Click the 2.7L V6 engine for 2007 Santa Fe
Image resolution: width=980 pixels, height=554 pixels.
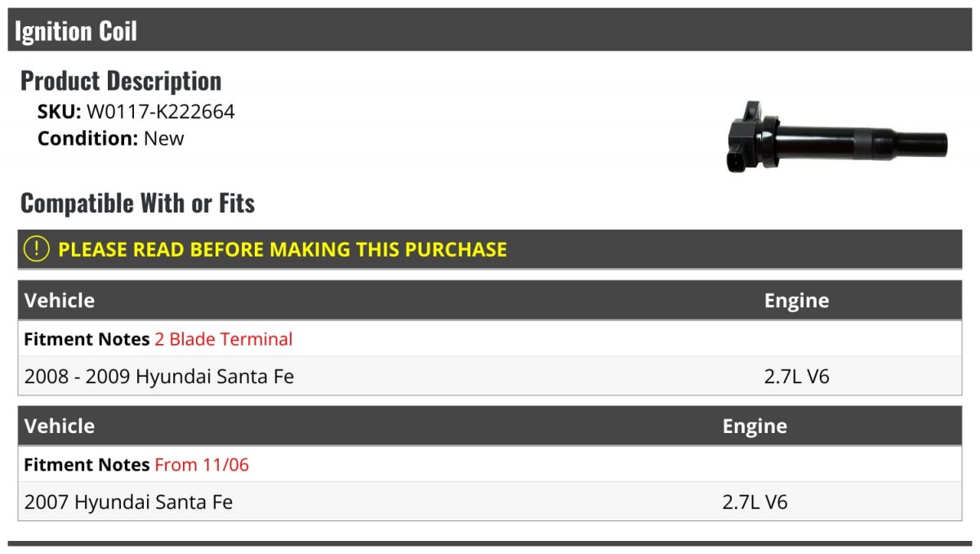[755, 502]
